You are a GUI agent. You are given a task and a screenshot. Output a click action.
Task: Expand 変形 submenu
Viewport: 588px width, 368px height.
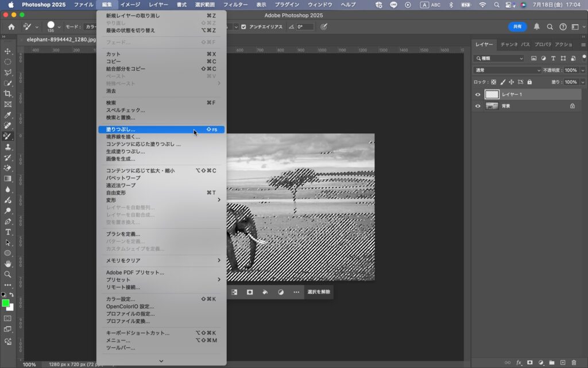(x=161, y=200)
